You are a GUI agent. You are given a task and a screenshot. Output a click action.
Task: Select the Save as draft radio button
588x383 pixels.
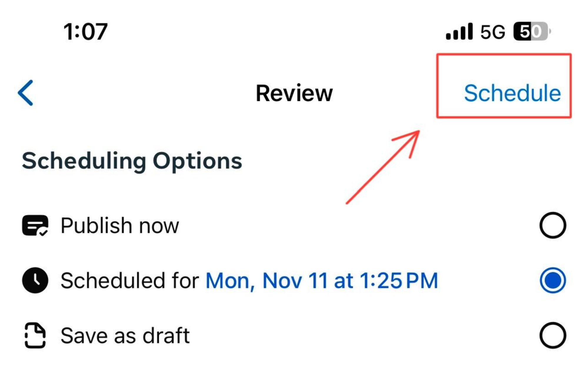[552, 335]
